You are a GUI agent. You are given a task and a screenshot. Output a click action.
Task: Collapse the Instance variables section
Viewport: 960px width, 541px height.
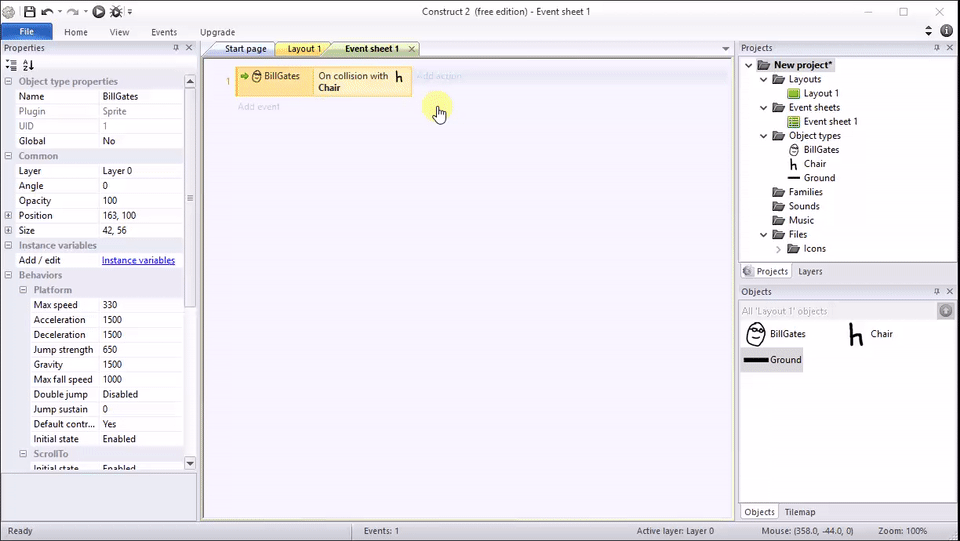click(9, 245)
